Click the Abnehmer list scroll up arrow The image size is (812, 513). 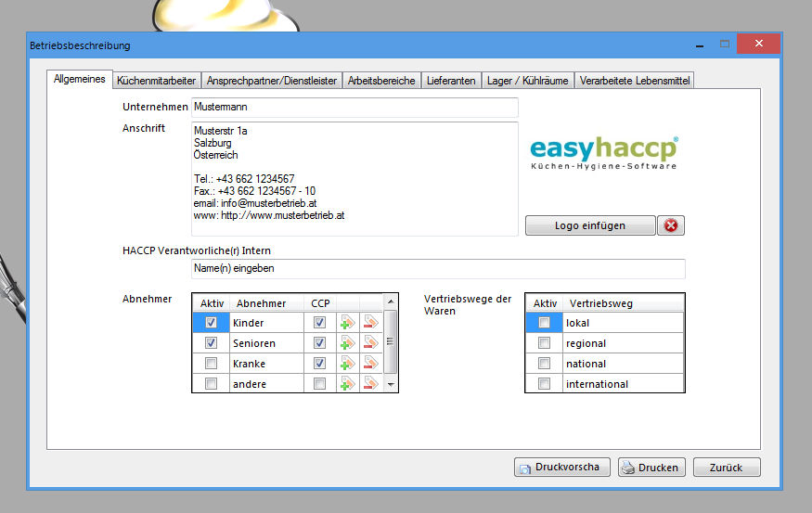point(391,301)
